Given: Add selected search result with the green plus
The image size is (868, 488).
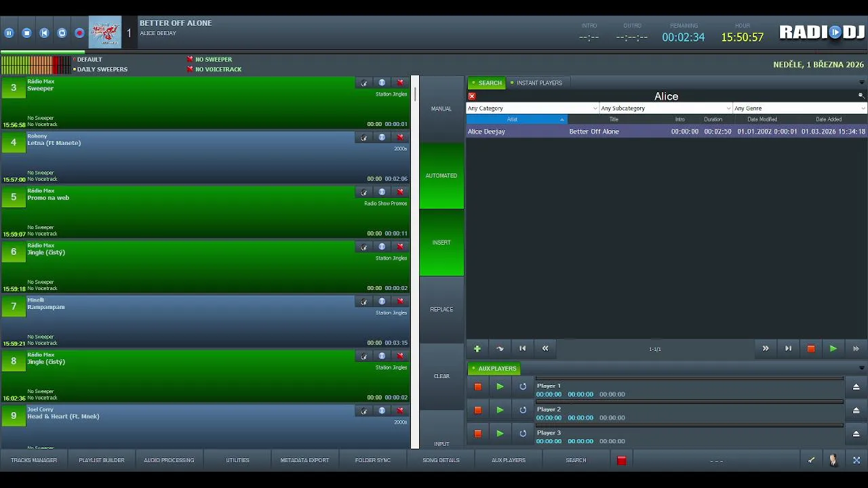Looking at the screenshot, I should pos(477,349).
